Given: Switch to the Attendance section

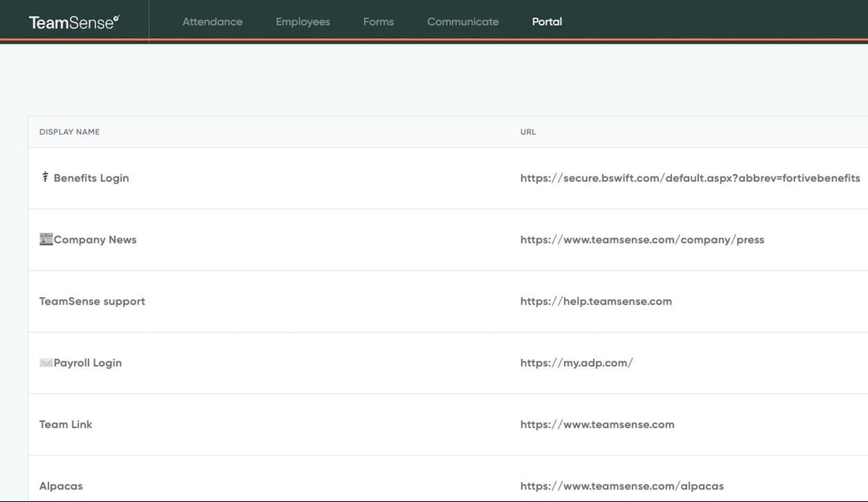Looking at the screenshot, I should (212, 22).
